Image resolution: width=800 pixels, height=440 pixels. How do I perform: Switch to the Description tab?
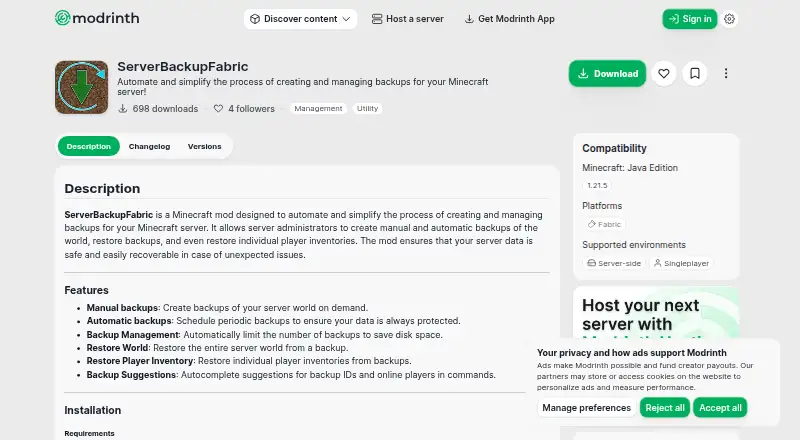click(89, 146)
